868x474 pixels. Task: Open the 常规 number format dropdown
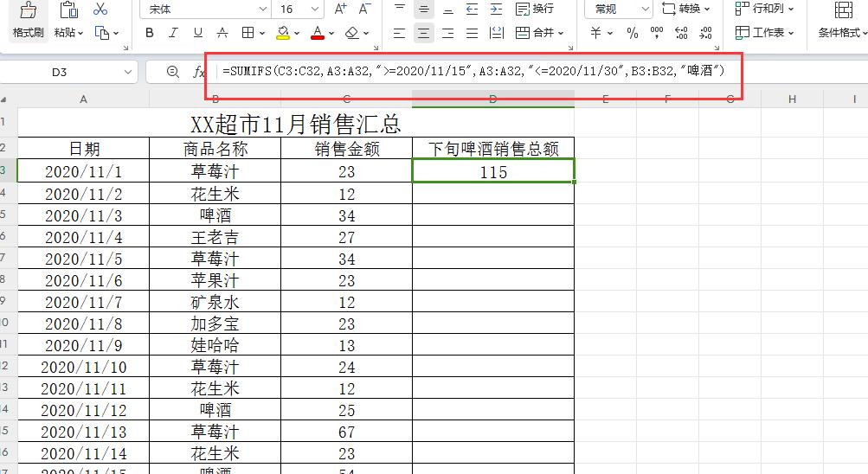pyautogui.click(x=645, y=10)
